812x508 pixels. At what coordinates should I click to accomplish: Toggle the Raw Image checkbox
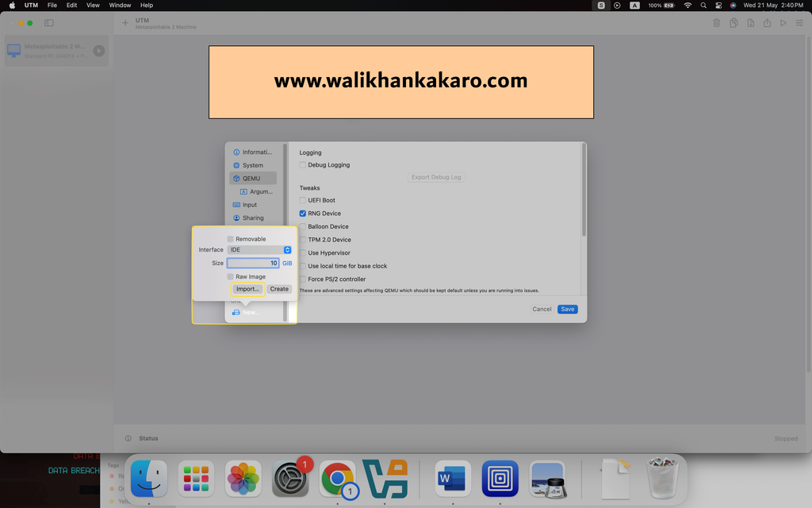click(231, 277)
